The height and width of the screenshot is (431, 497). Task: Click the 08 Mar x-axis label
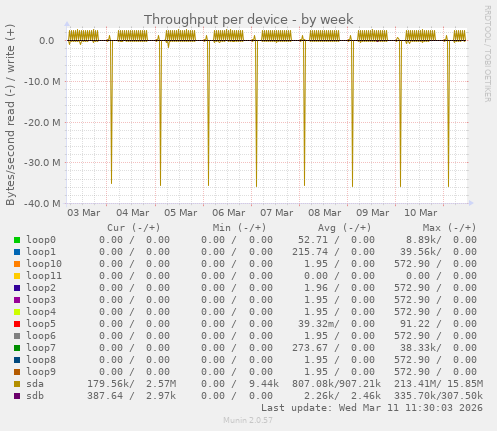click(x=325, y=213)
